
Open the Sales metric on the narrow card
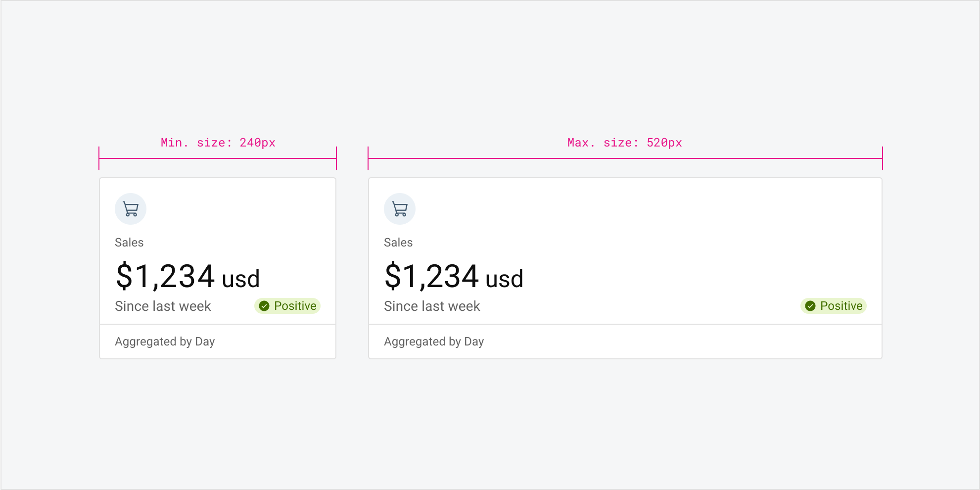click(129, 242)
